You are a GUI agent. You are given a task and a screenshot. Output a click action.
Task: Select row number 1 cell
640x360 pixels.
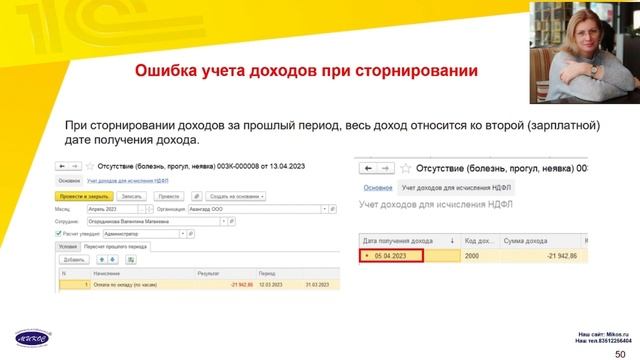(x=75, y=284)
